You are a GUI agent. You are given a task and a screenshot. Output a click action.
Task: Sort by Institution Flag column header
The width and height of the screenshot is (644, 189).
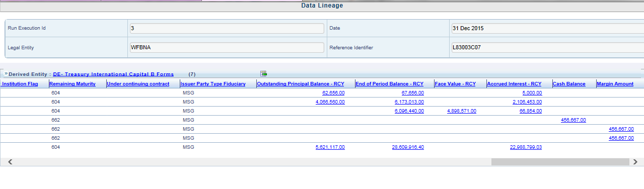(x=20, y=84)
